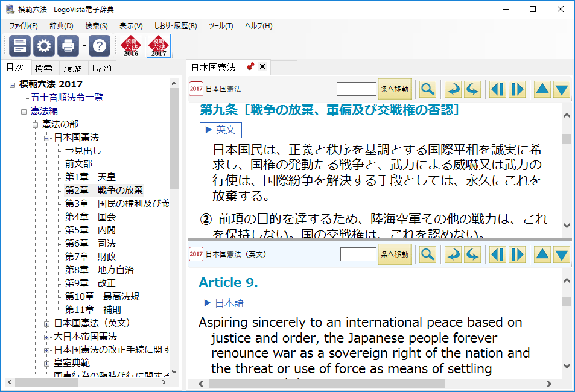
Task: Open the しおり・履歴(B) menu
Action: [176, 26]
